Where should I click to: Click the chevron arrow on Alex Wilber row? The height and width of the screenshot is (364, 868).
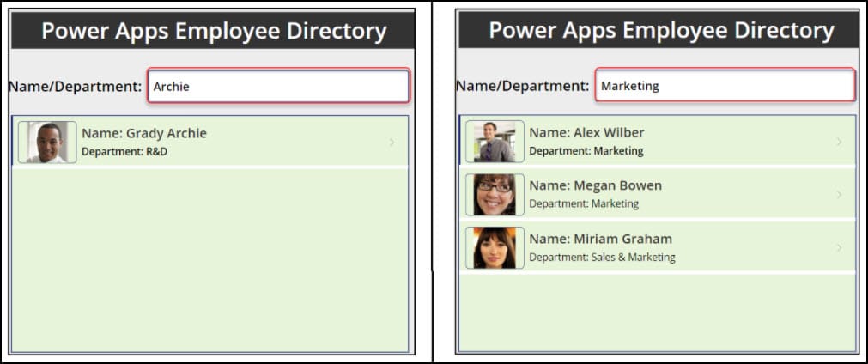click(839, 142)
